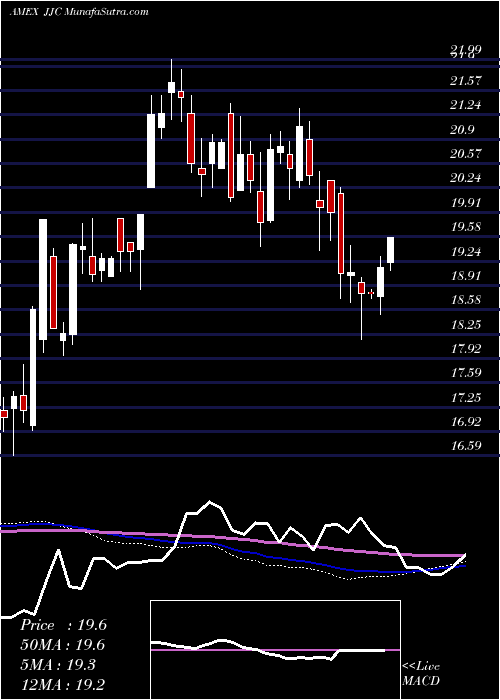
Task: Click the 21.57 price axis label
Action: [x=467, y=81]
